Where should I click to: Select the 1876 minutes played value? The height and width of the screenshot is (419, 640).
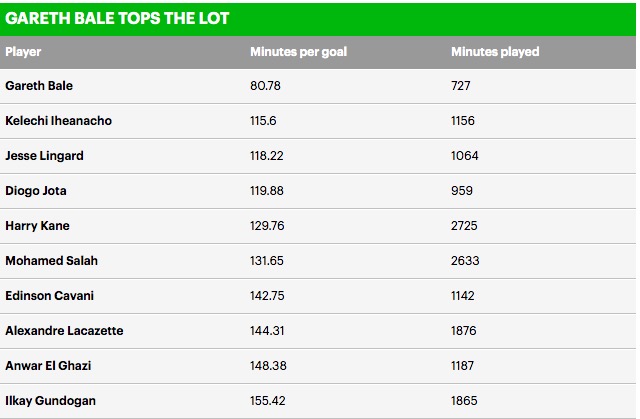pyautogui.click(x=464, y=331)
